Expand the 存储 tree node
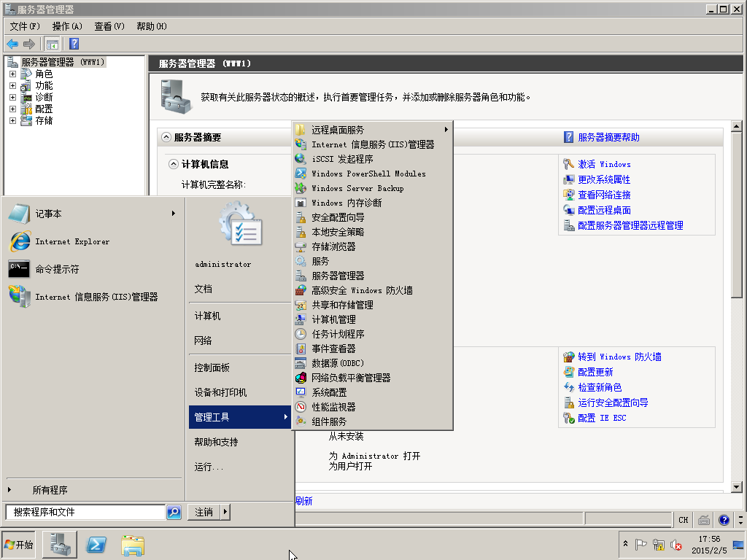Image resolution: width=747 pixels, height=560 pixels. [13, 120]
